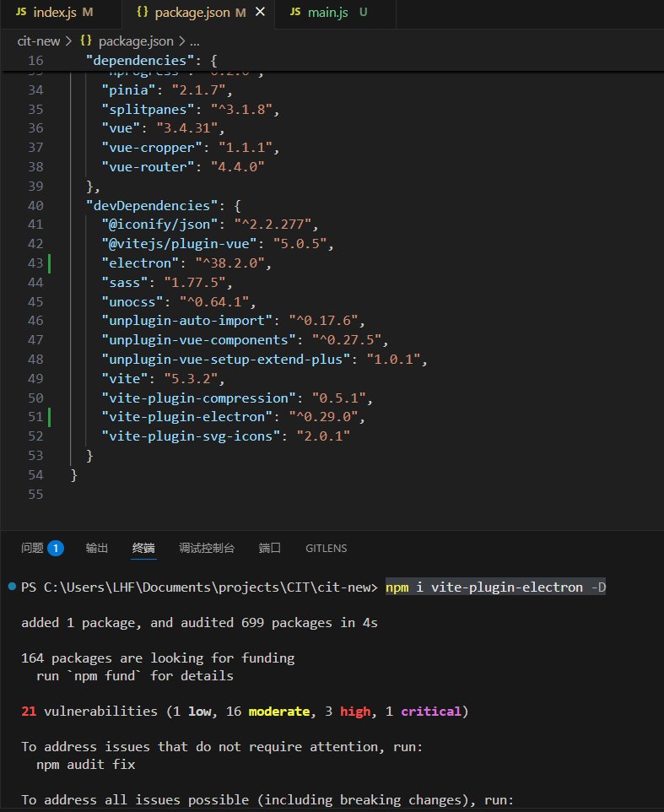Click the "electron" dependency key
Viewport: 664px width, 812px height.
[140, 263]
